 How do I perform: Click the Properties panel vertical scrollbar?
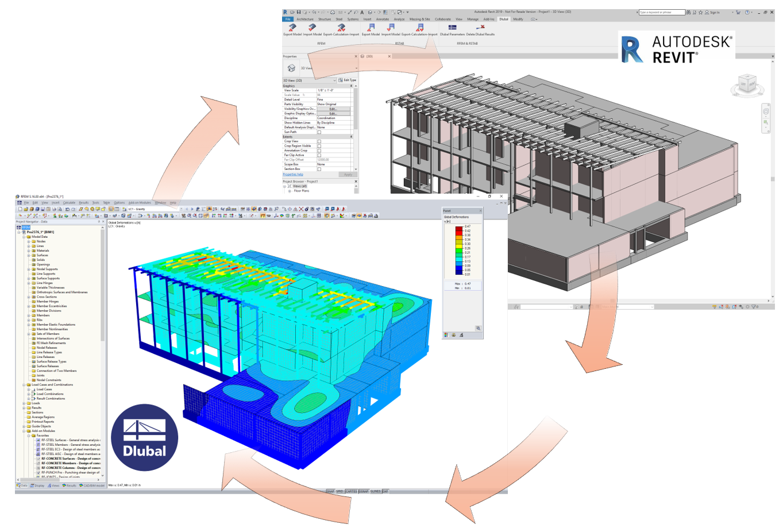point(356,126)
